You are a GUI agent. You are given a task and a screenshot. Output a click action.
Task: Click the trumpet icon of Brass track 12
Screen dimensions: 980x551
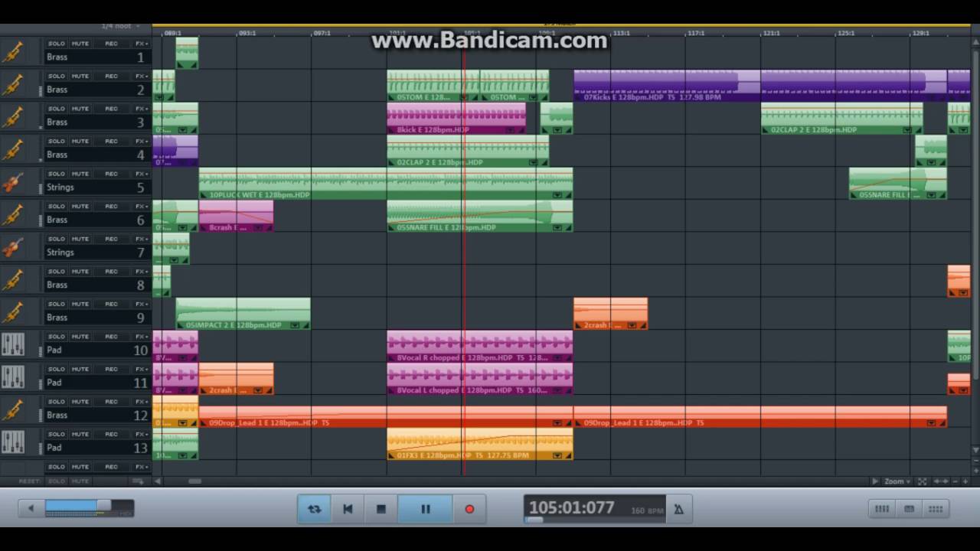13,410
